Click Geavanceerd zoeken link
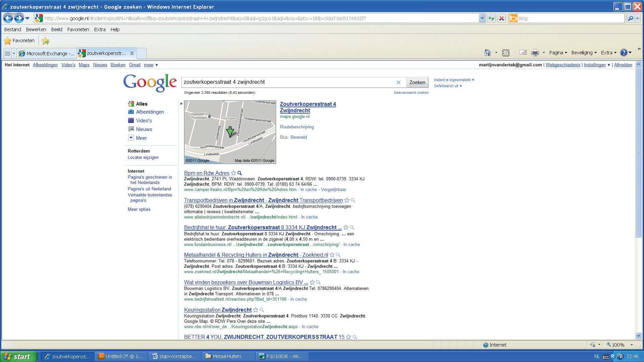Image resolution: width=644 pixels, height=362 pixels. pos(411,93)
